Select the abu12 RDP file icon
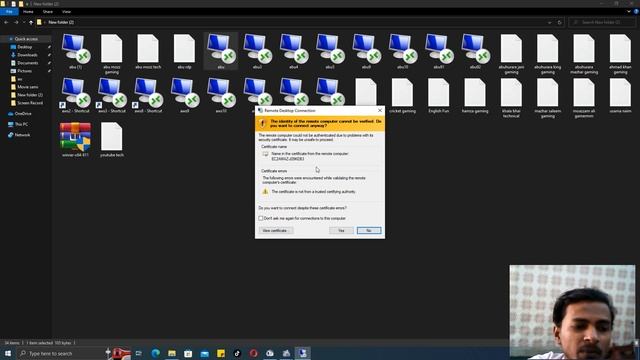Viewport: 640px width, 360px height. pos(475,51)
